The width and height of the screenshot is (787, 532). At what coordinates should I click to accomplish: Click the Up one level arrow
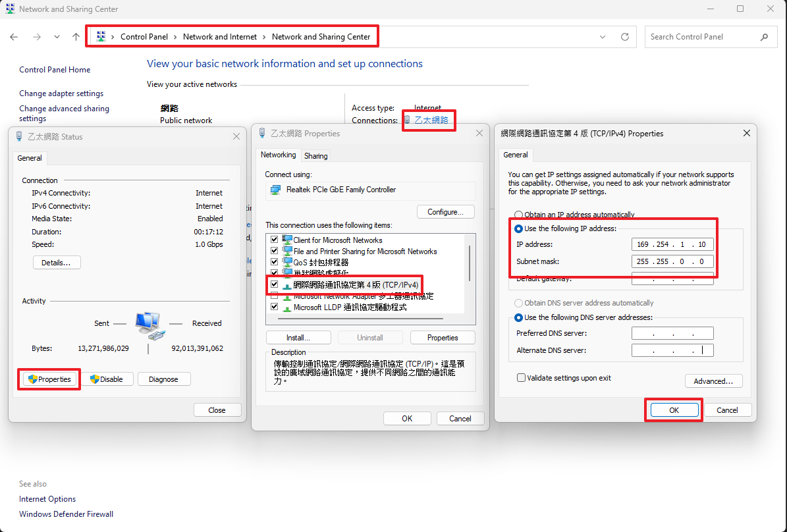click(x=76, y=37)
